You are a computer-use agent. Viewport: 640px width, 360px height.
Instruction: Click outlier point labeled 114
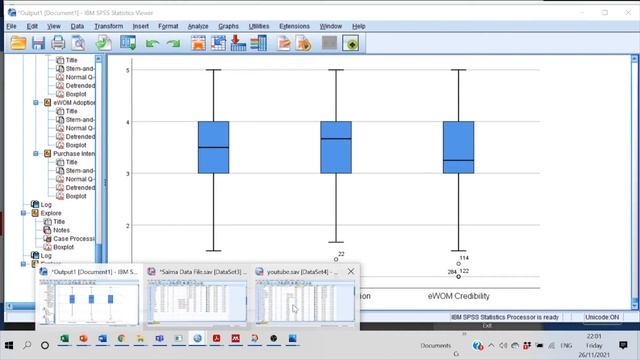click(458, 264)
